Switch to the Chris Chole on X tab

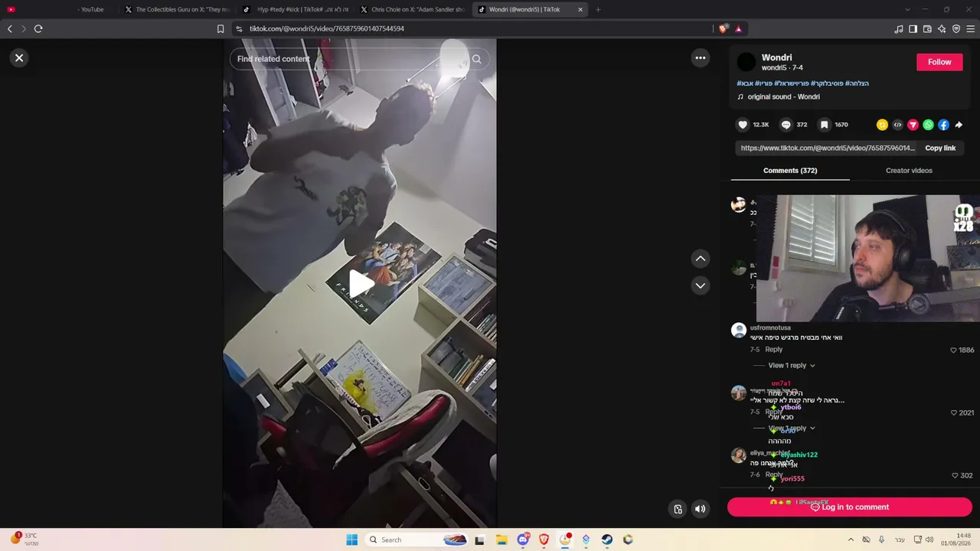point(412,9)
